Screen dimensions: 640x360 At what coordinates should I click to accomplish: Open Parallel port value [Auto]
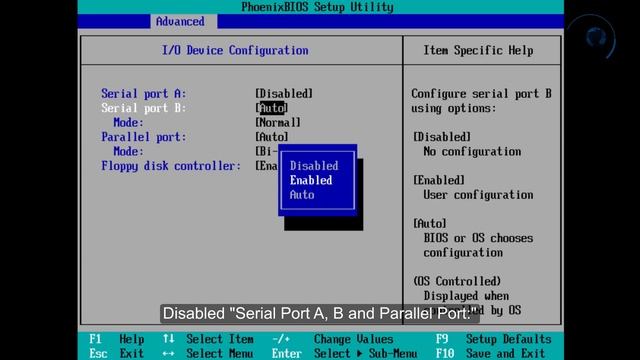coord(272,137)
